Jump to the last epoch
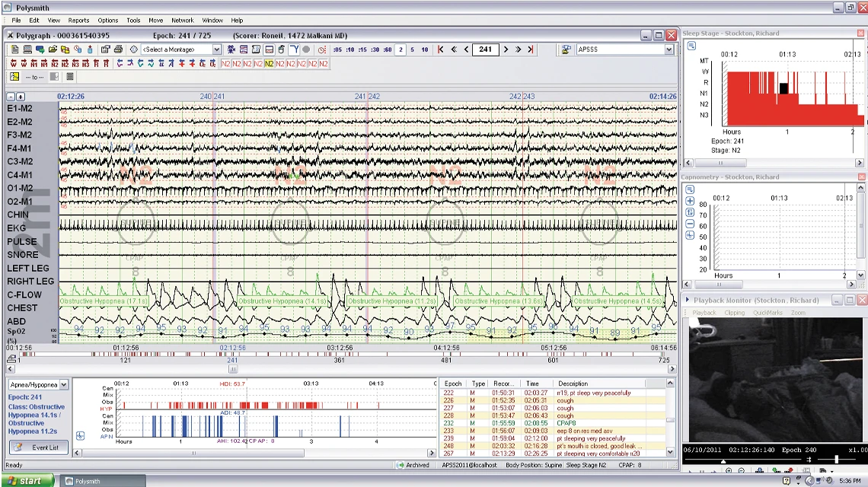 [x=531, y=49]
